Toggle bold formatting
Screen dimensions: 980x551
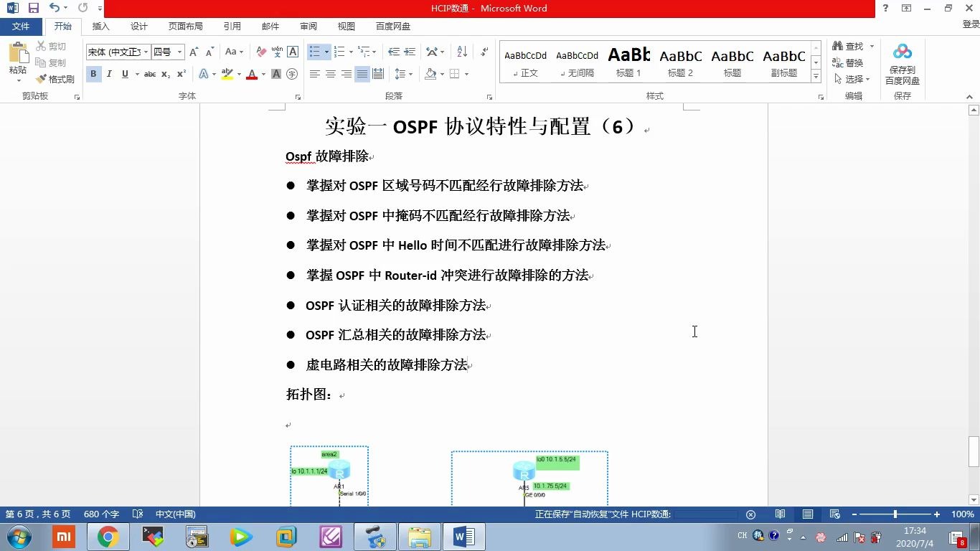tap(93, 74)
